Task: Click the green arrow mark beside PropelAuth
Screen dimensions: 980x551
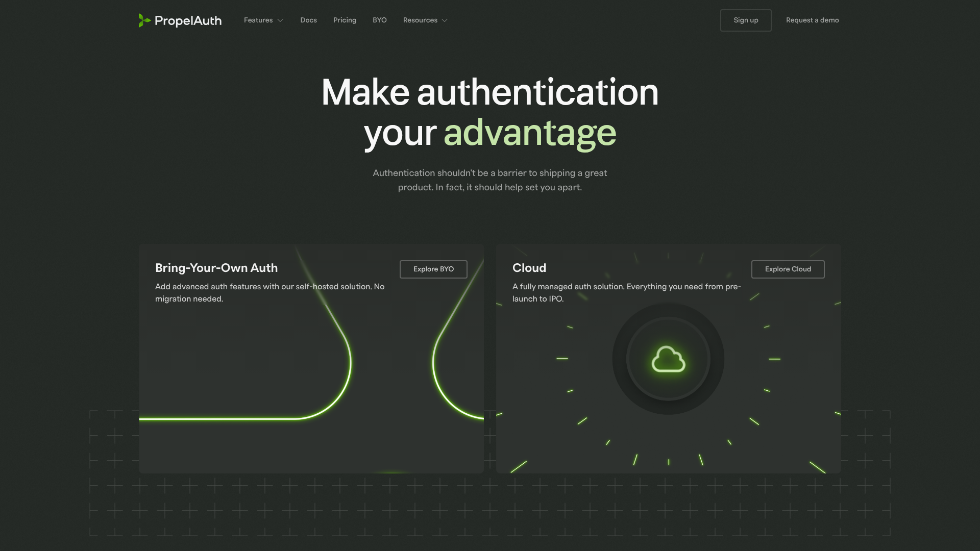Action: 143,20
